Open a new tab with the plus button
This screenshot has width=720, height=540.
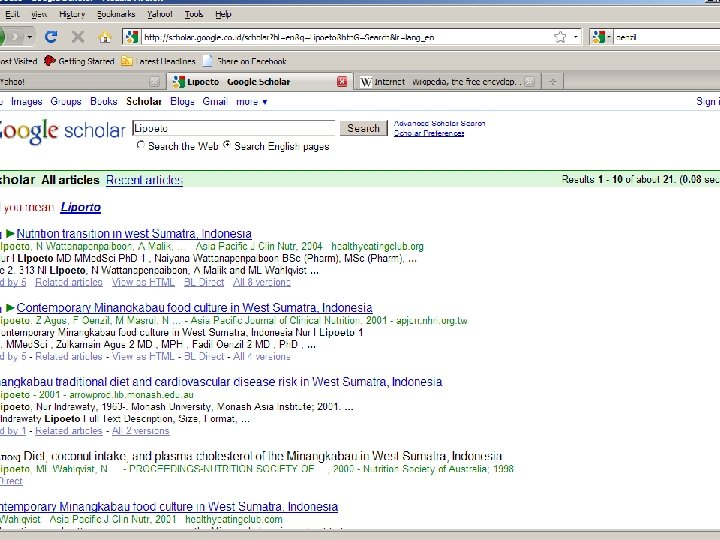coord(553,82)
